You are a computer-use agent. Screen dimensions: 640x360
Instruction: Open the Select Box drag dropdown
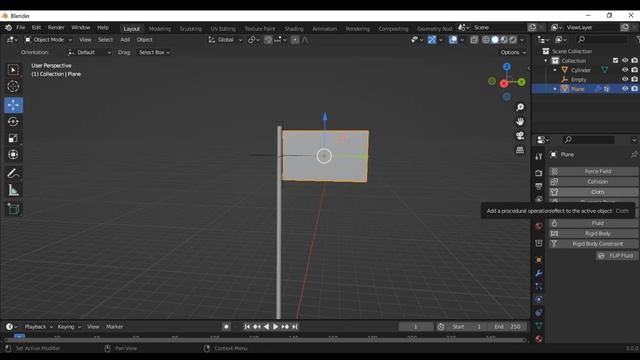[154, 52]
